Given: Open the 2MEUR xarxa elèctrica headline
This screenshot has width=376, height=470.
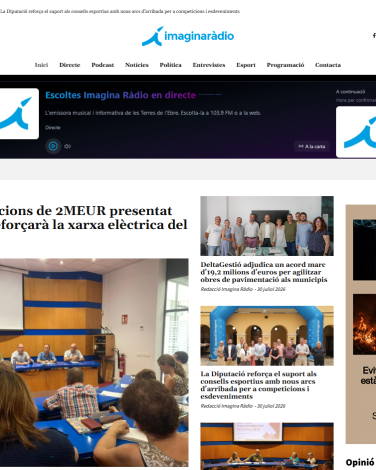Looking at the screenshot, I should 94,218.
